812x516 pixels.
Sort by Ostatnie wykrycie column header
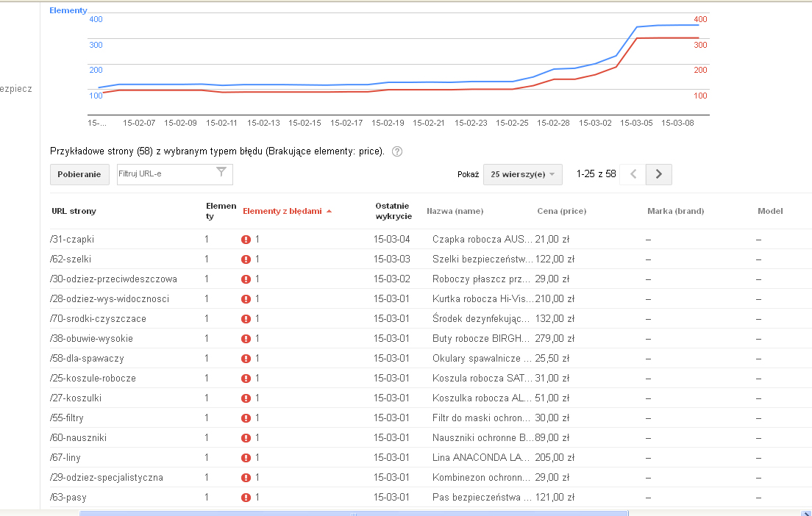393,211
